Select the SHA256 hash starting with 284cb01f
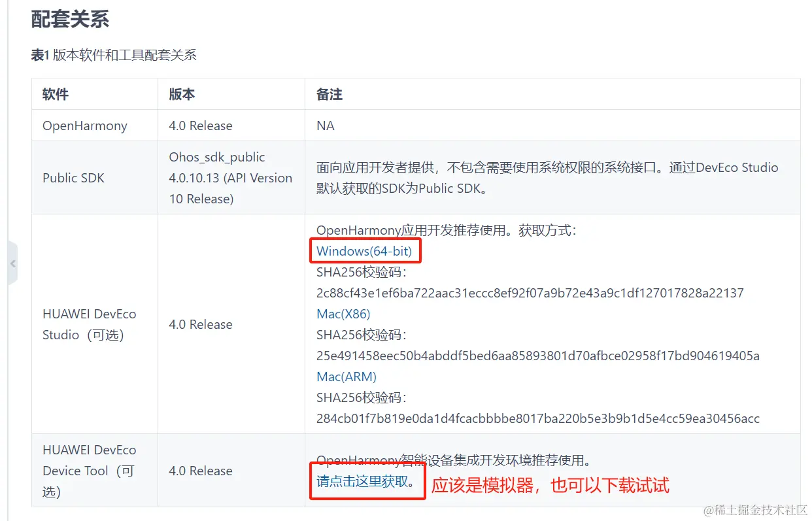This screenshot has height=521, width=812. pyautogui.click(x=538, y=418)
